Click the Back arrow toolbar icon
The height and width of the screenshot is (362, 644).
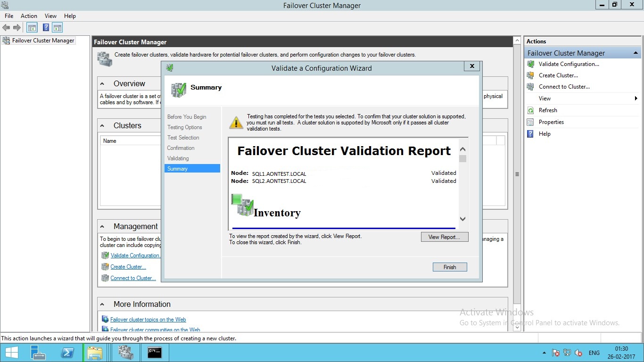(6, 28)
